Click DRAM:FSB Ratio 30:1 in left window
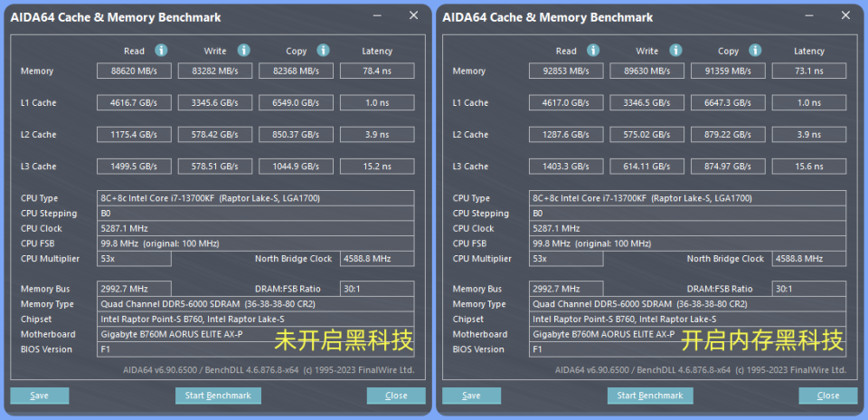Screen dimensions: 868x420 tap(377, 289)
